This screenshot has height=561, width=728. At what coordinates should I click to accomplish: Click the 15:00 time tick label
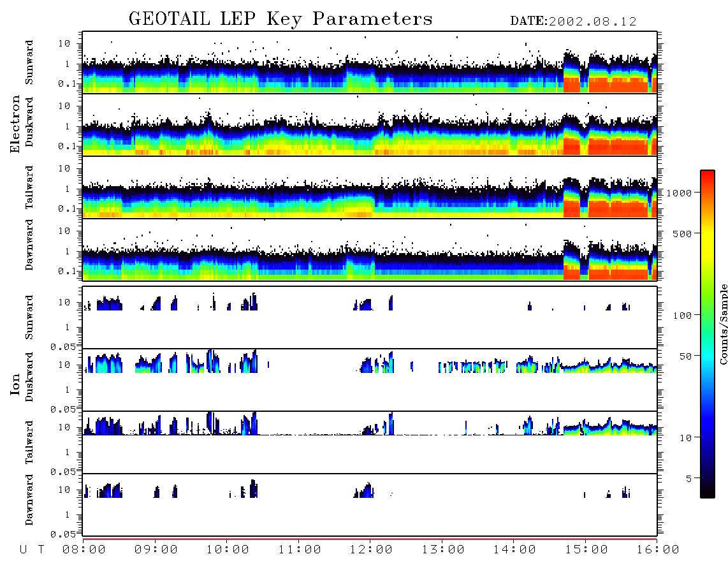pyautogui.click(x=586, y=550)
